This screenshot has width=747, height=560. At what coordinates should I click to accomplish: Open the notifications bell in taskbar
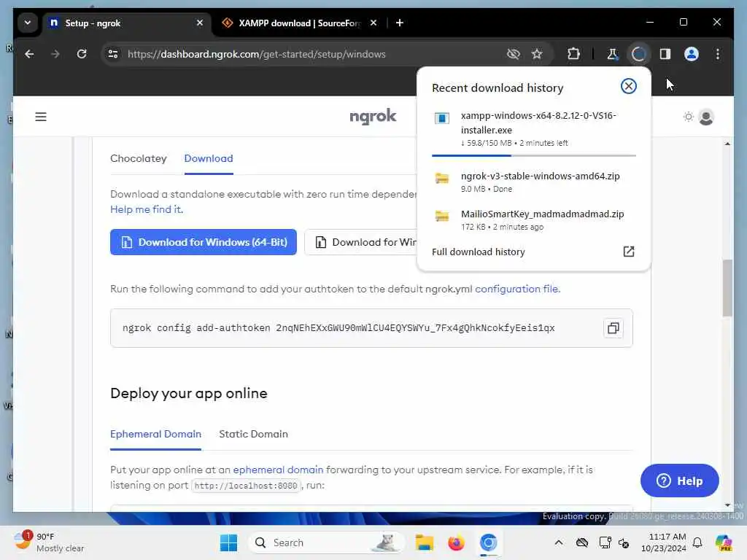point(697,542)
